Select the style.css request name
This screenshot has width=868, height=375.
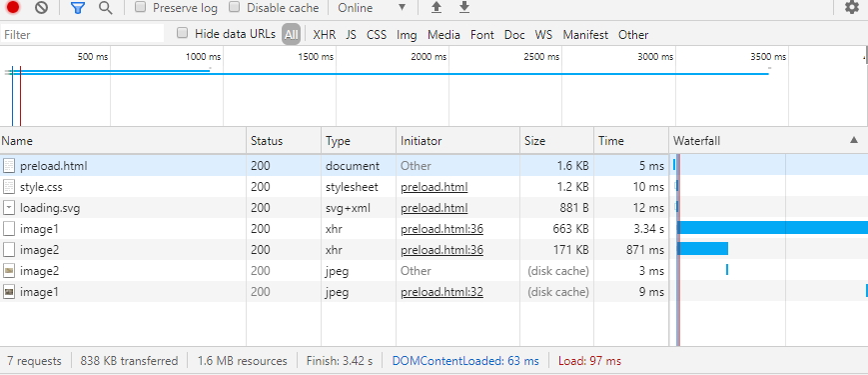tap(41, 187)
